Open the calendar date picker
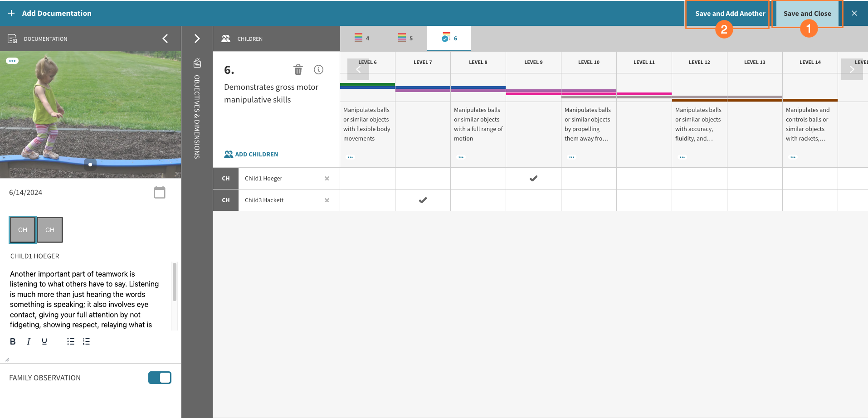The image size is (868, 418). (x=160, y=192)
